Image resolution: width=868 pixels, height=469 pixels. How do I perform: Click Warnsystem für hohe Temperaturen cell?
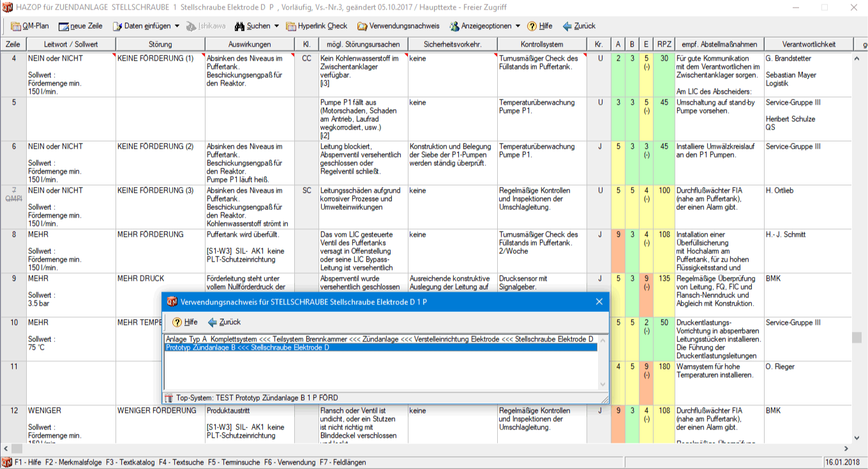[719, 383]
